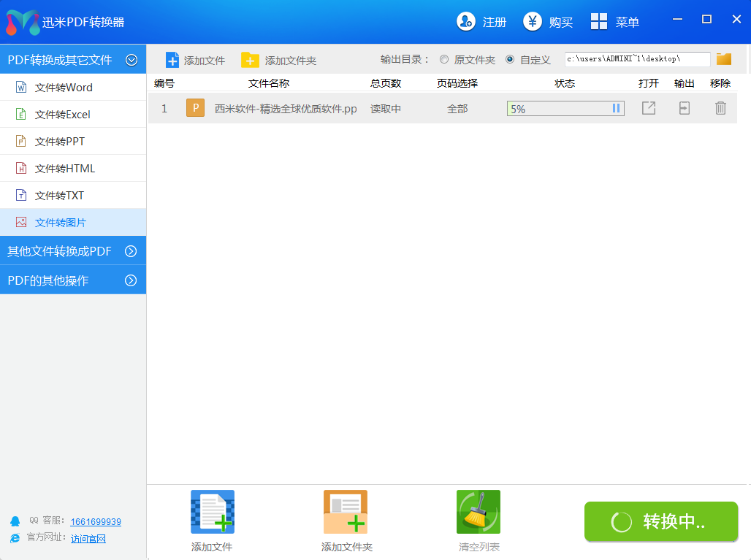
Task: Open converted file with 打开 icon
Action: tap(648, 108)
